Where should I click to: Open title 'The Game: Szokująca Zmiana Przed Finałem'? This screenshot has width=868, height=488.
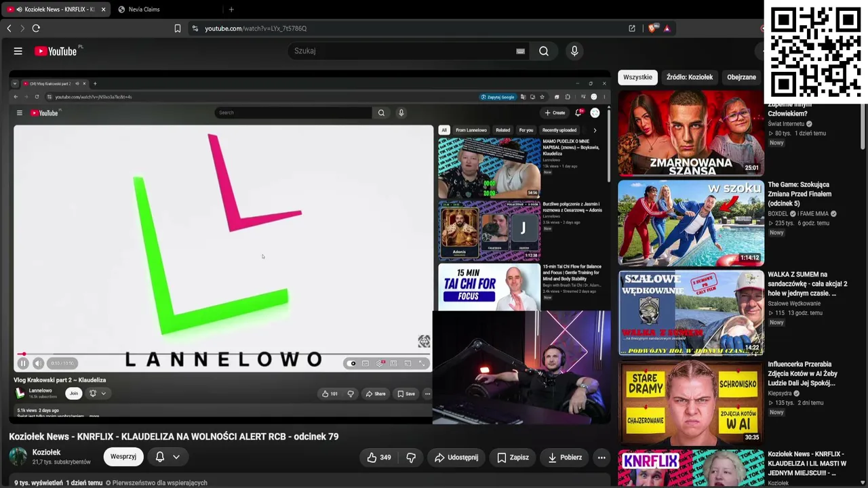pos(800,195)
